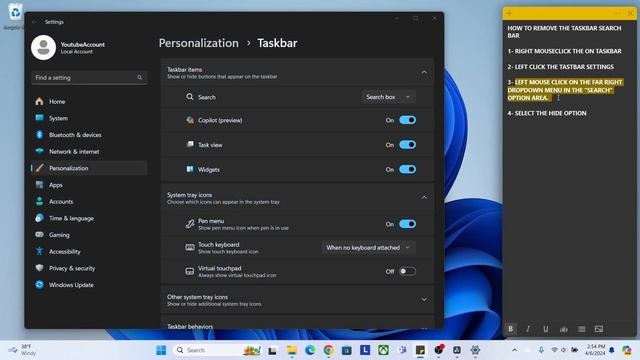The image size is (640, 360).
Task: Expand Other system tray icons section
Action: (x=424, y=300)
